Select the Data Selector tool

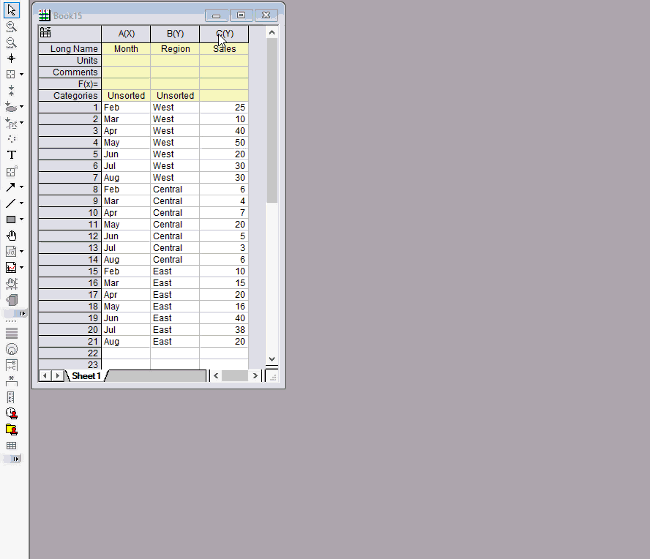[11, 90]
